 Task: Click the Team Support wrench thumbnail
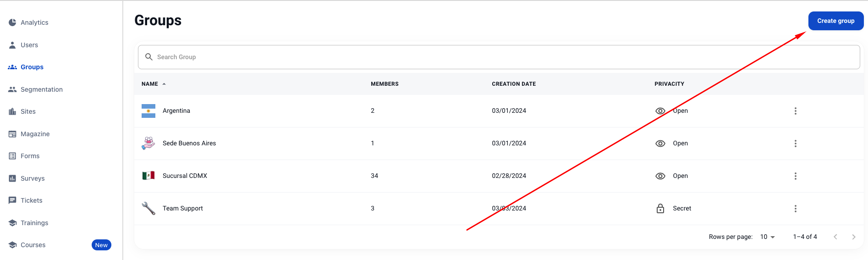(148, 208)
